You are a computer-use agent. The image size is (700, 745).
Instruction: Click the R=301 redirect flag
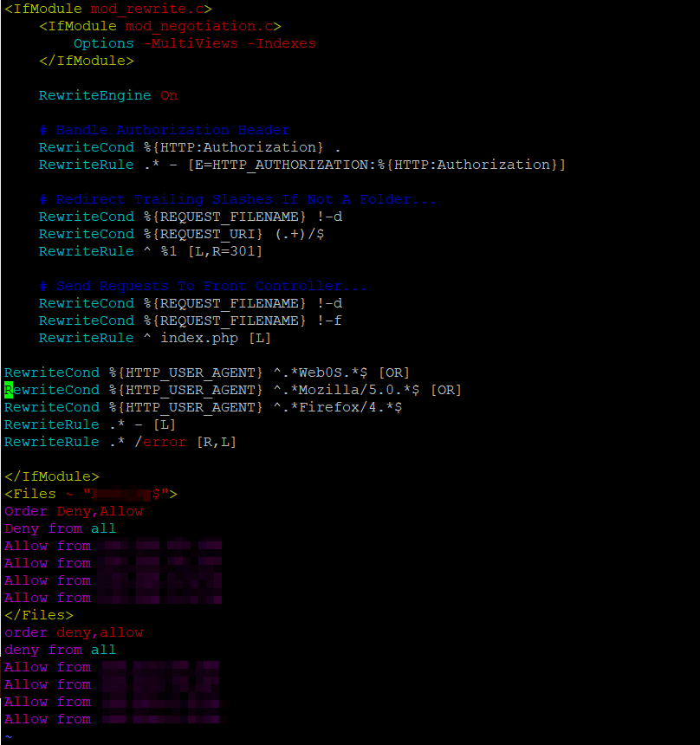(234, 251)
